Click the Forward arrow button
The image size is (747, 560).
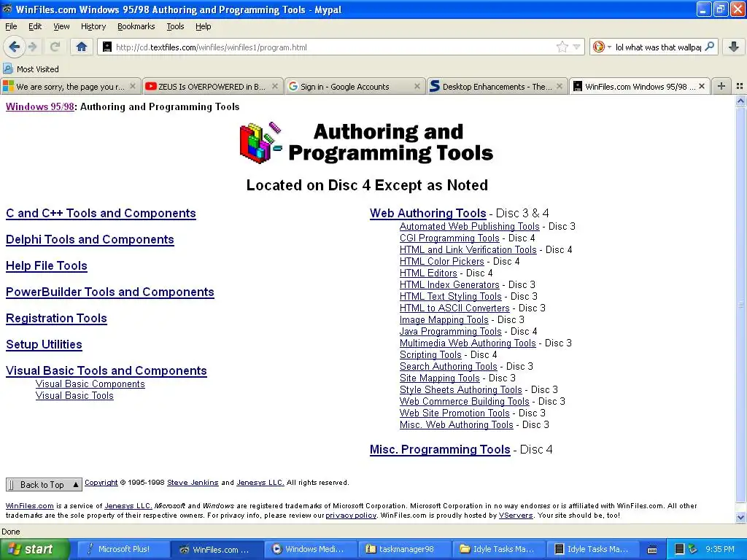[32, 47]
